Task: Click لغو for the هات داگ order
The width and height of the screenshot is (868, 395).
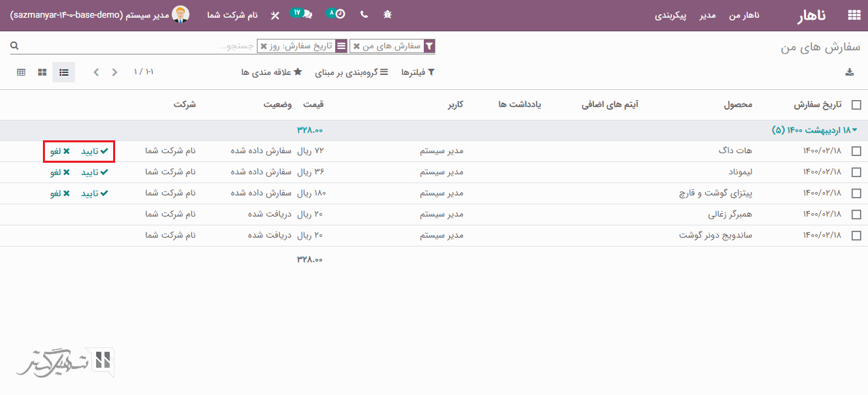Action: pyautogui.click(x=60, y=151)
